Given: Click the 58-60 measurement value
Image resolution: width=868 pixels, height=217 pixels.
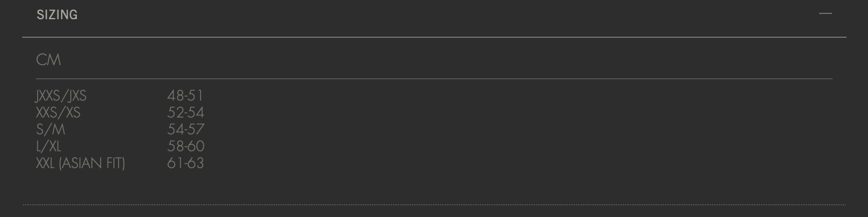Looking at the screenshot, I should (x=185, y=146).
